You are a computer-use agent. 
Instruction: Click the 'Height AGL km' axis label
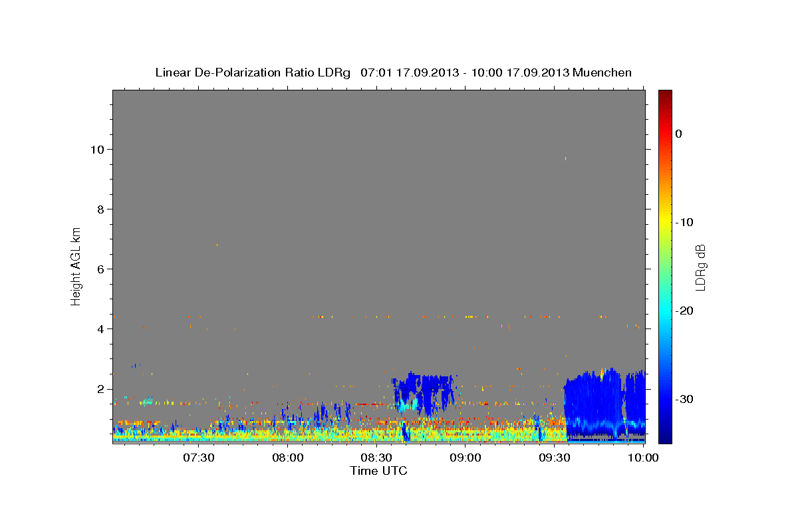click(x=76, y=265)
